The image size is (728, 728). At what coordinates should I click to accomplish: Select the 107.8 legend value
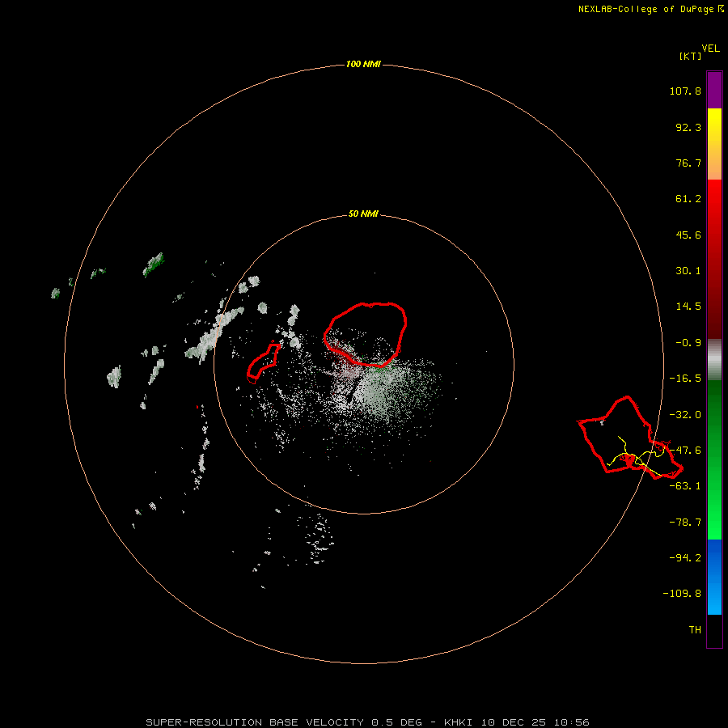pos(685,91)
